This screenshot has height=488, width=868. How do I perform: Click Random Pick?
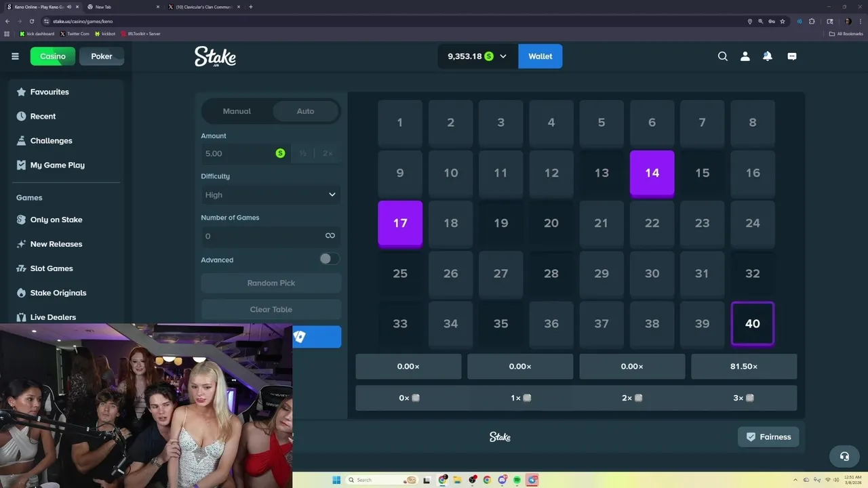[x=271, y=283]
